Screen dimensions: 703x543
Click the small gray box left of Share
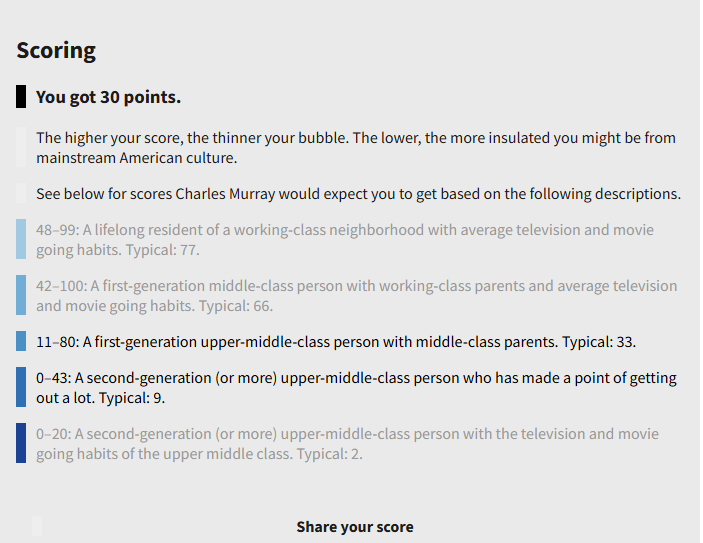tap(37, 526)
